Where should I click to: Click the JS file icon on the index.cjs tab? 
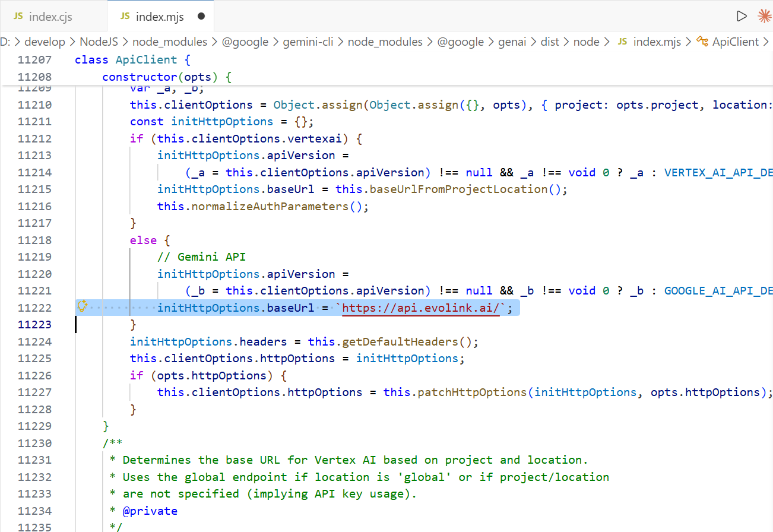pyautogui.click(x=17, y=16)
